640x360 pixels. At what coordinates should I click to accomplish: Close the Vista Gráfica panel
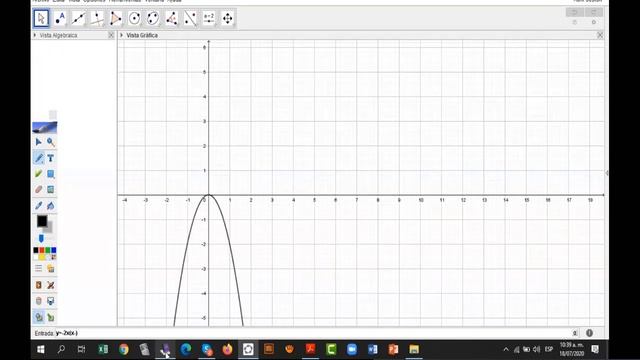click(600, 36)
